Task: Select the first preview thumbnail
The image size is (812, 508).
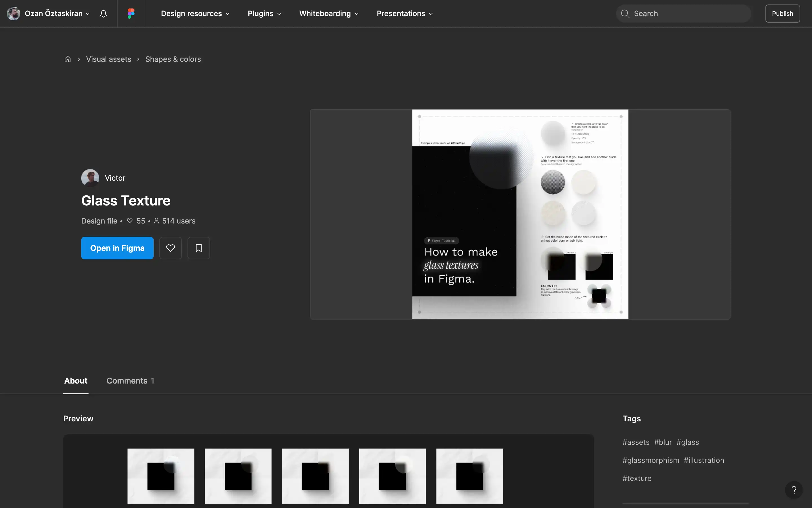Action: 161,476
